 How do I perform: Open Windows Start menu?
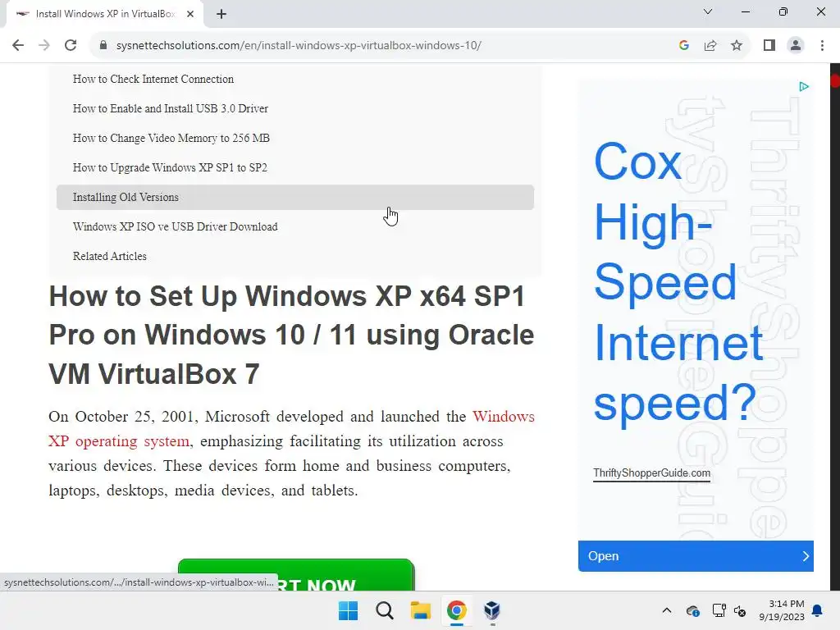coord(348,610)
